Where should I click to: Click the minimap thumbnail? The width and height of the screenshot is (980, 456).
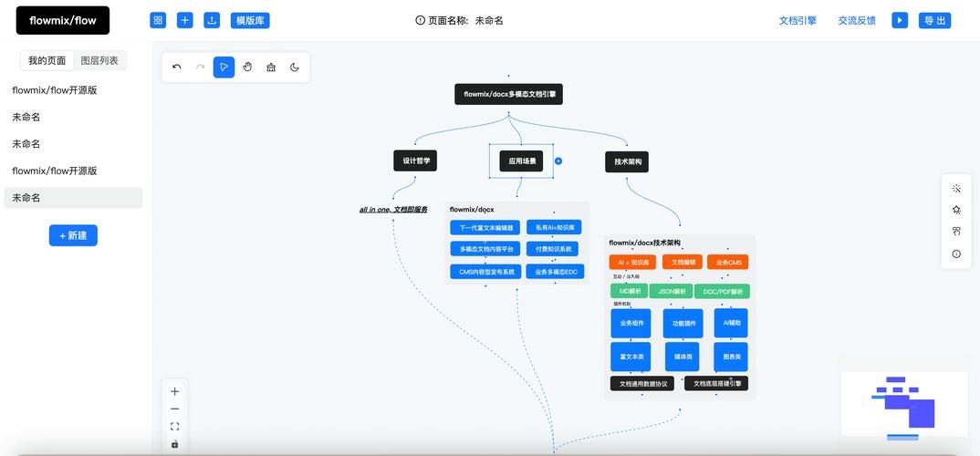pos(904,404)
